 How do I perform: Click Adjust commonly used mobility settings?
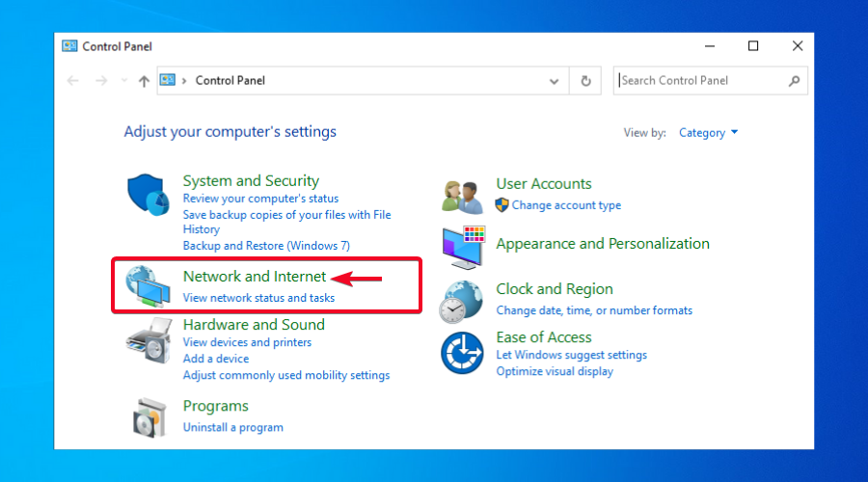(286, 375)
